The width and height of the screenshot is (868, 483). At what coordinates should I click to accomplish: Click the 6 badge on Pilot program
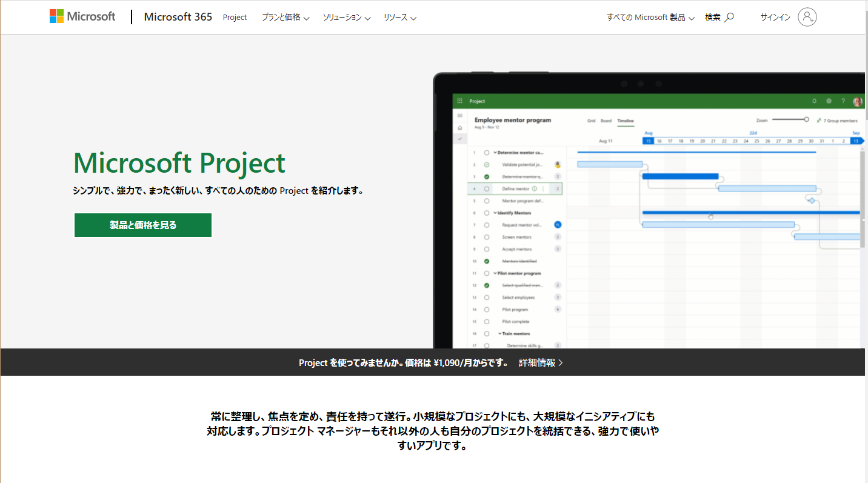[x=558, y=310]
